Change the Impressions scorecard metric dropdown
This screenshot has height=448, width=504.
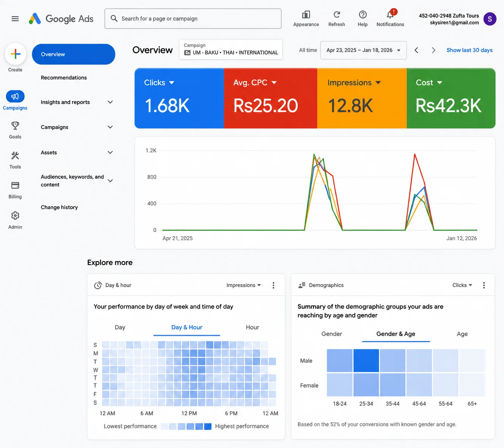354,83
